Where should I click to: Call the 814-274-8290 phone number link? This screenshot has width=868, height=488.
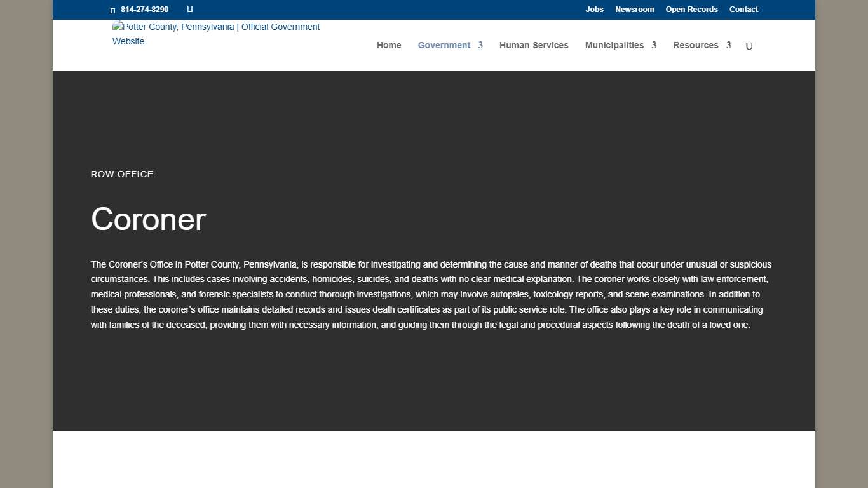(x=144, y=10)
